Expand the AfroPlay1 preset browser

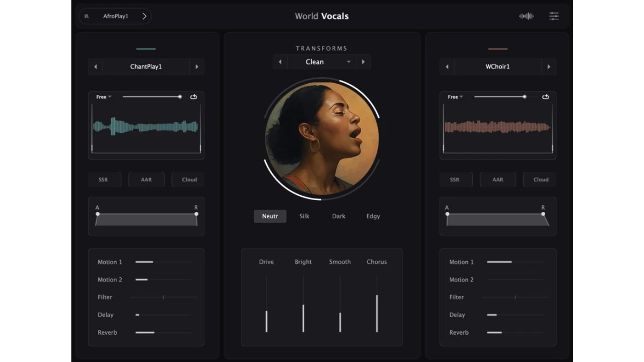tap(144, 16)
